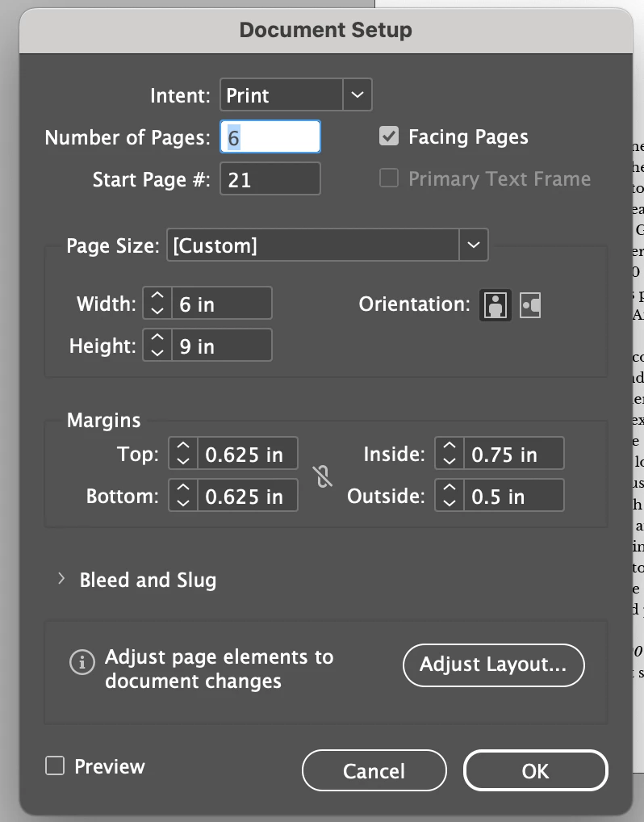Click the Height value field

(222, 345)
